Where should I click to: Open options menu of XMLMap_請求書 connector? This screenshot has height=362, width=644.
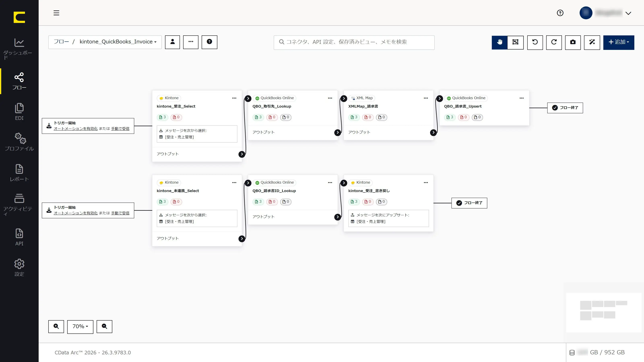coord(426,98)
